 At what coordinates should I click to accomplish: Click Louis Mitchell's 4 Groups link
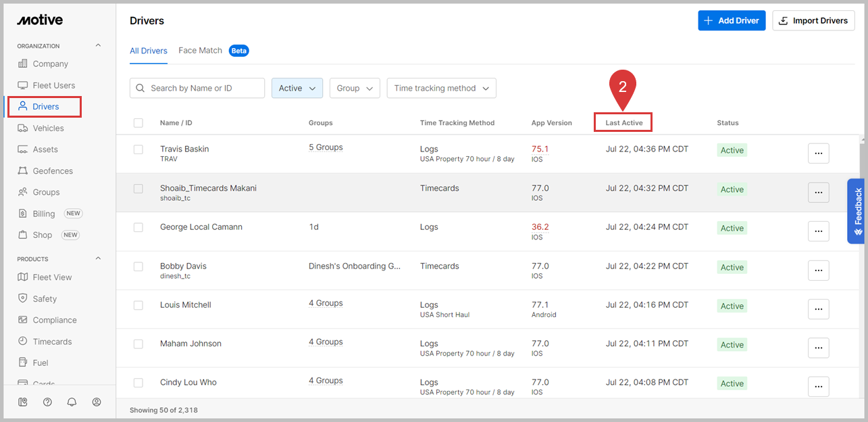[326, 303]
